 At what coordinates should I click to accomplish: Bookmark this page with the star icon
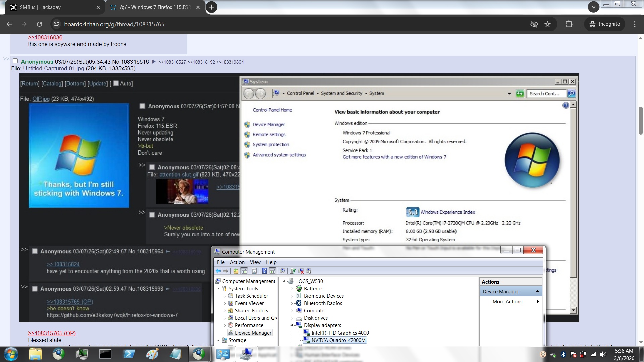coord(547,24)
